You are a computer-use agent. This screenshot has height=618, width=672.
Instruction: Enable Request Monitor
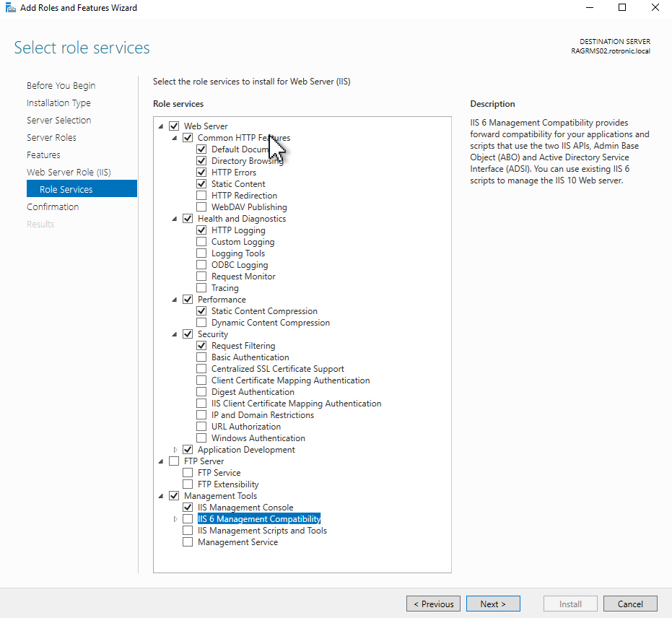(201, 277)
